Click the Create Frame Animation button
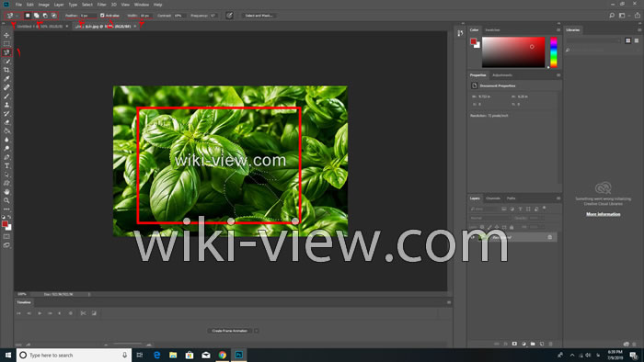Screen dimensions: 644x362 [230, 331]
